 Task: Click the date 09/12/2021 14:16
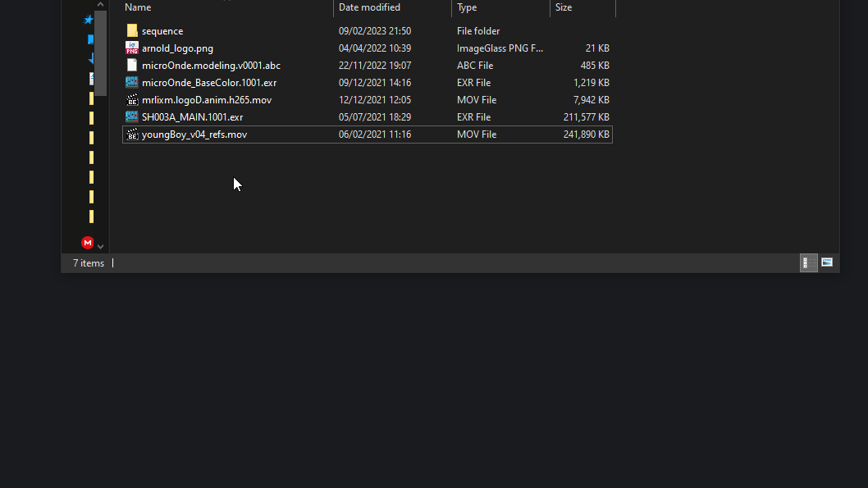375,83
